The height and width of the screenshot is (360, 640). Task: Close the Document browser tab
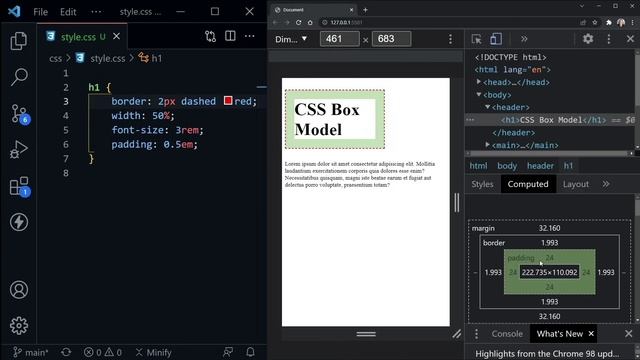point(351,10)
